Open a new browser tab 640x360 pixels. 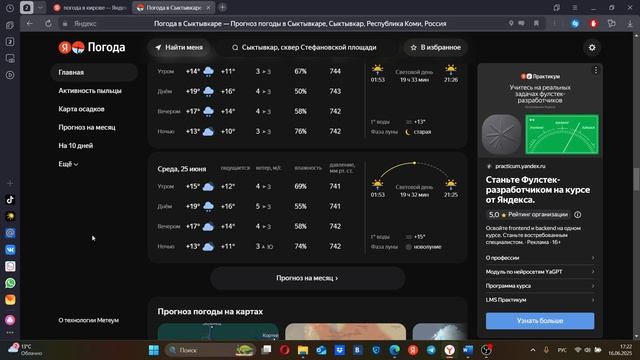tap(222, 7)
